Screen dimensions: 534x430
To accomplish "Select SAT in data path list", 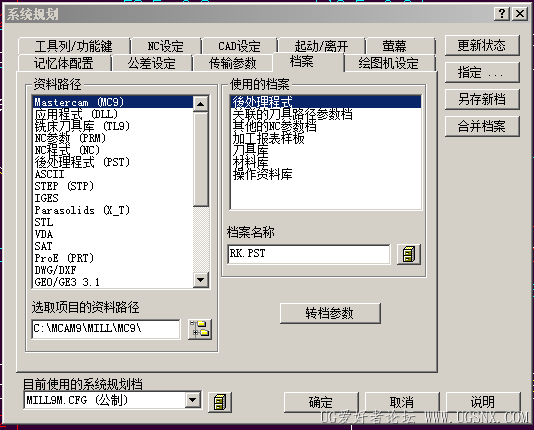I will [x=113, y=246].
